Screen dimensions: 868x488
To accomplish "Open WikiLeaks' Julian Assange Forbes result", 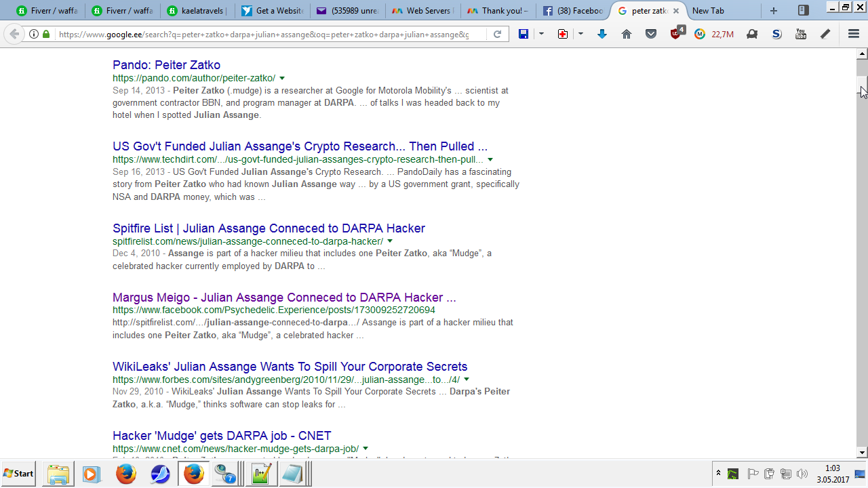I will [290, 367].
